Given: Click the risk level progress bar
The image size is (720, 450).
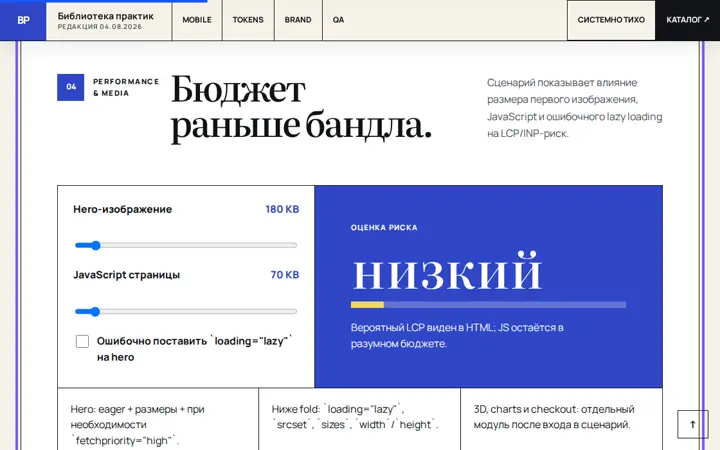Looking at the screenshot, I should pos(488,305).
